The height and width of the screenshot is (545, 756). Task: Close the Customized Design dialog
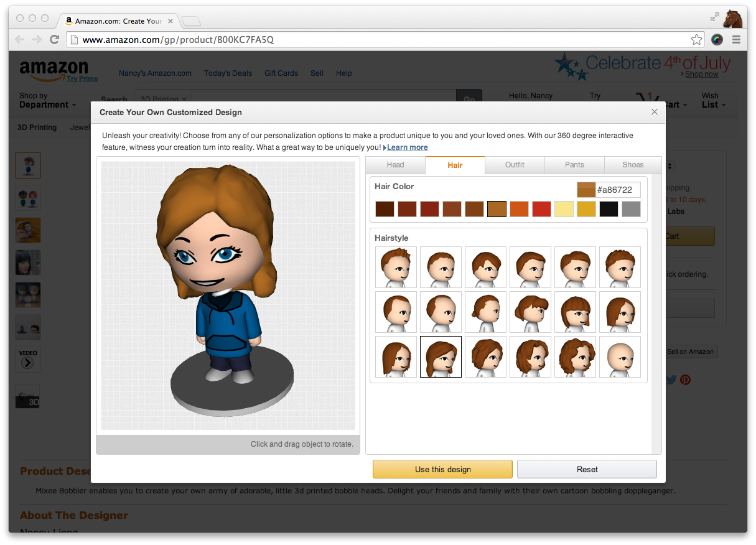(x=654, y=112)
